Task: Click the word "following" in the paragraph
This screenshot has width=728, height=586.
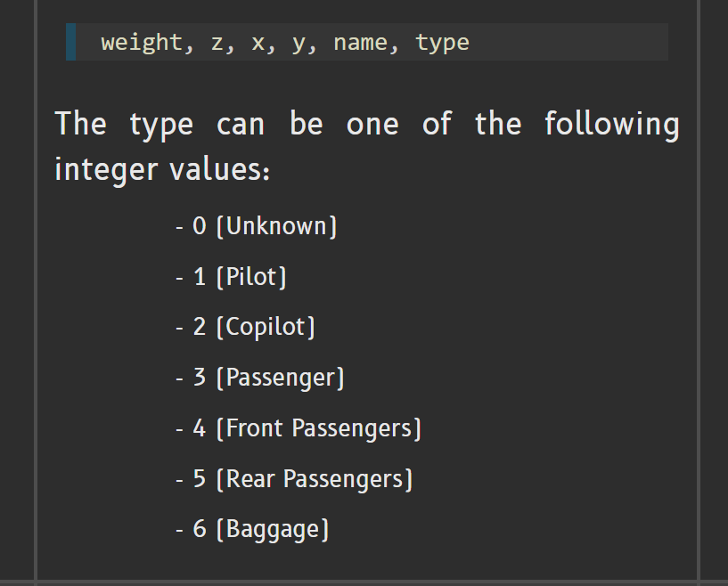Action: (611, 125)
